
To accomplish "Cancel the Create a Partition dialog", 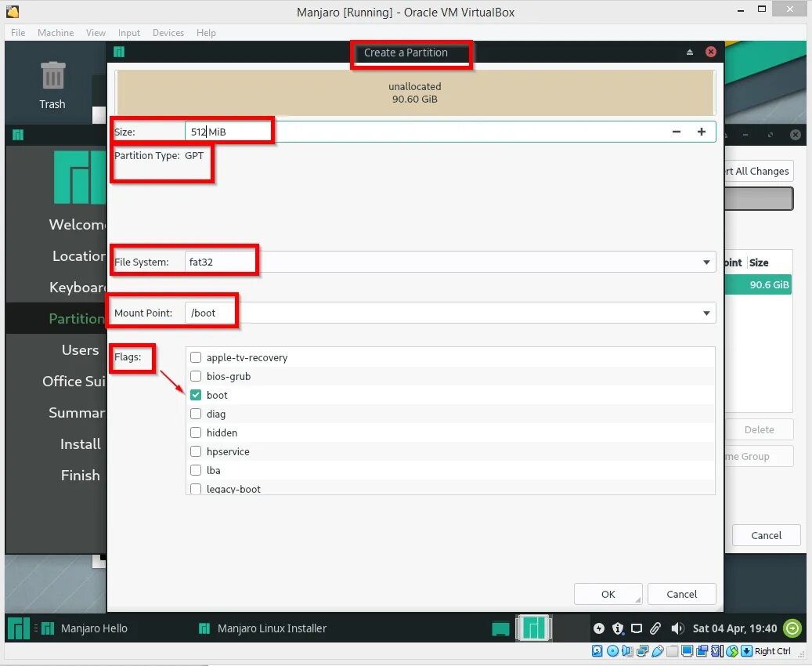I will (681, 594).
